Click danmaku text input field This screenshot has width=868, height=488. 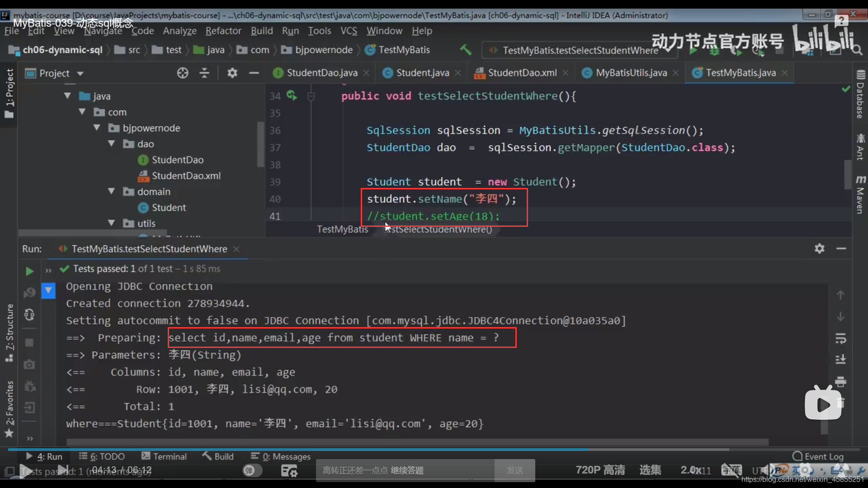click(405, 470)
